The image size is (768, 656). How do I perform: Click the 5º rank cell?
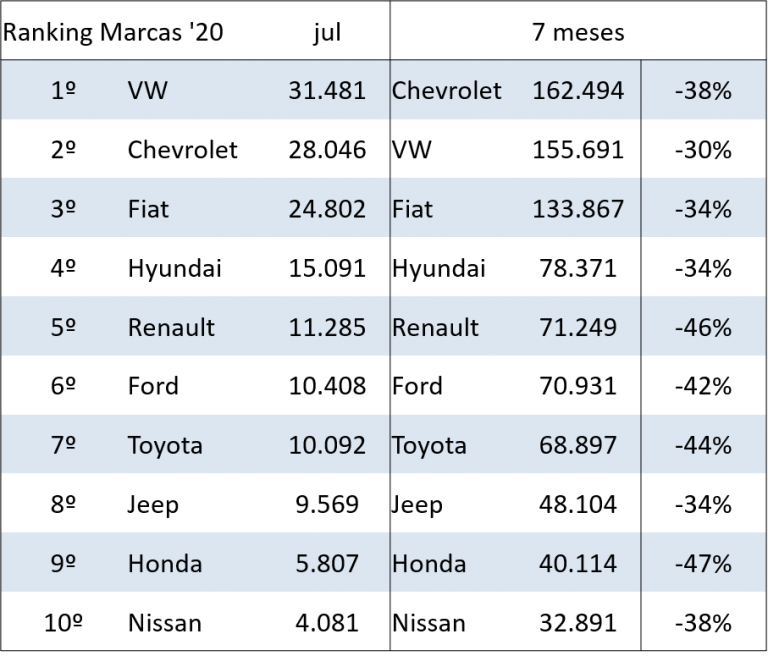[63, 327]
